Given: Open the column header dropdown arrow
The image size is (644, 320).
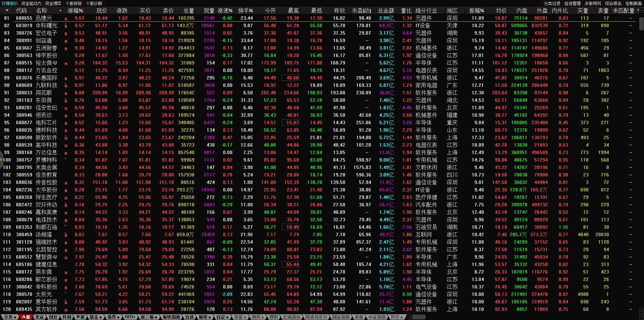Looking at the screenshot, I should 6,11.
